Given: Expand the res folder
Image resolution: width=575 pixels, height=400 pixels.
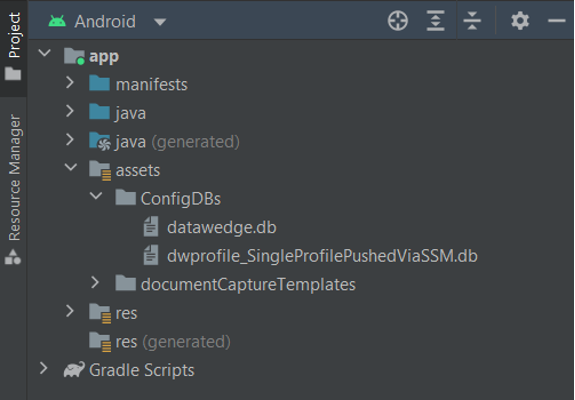Looking at the screenshot, I should point(70,311).
